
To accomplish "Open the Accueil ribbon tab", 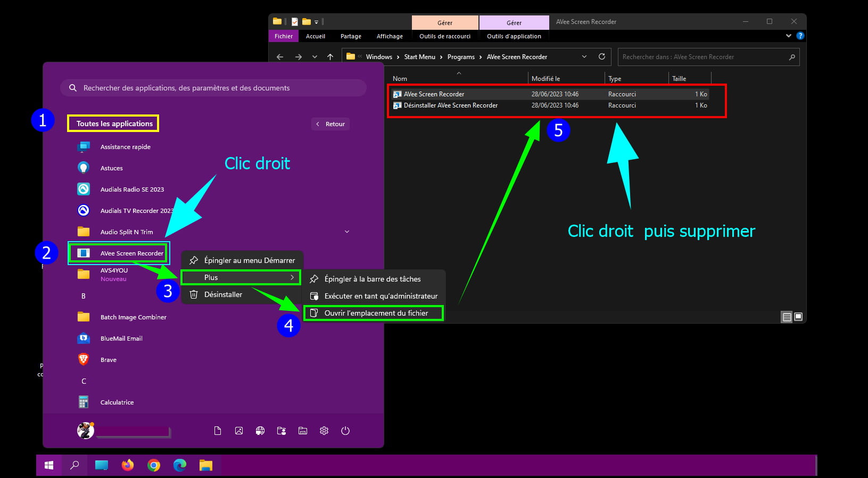I will [x=316, y=36].
